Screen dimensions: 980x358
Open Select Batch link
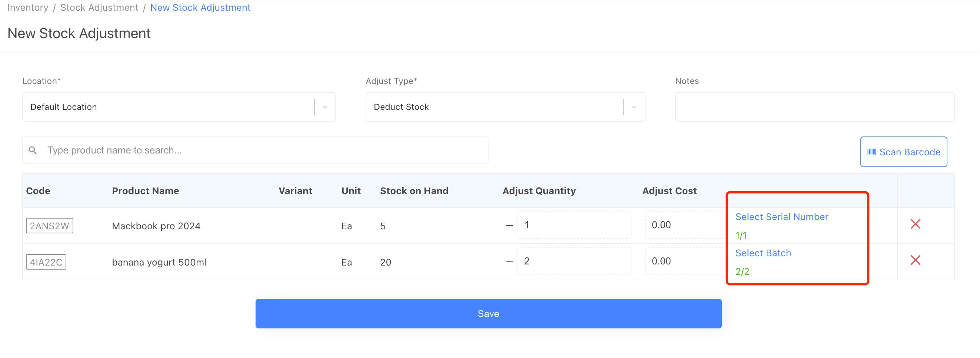pos(763,253)
